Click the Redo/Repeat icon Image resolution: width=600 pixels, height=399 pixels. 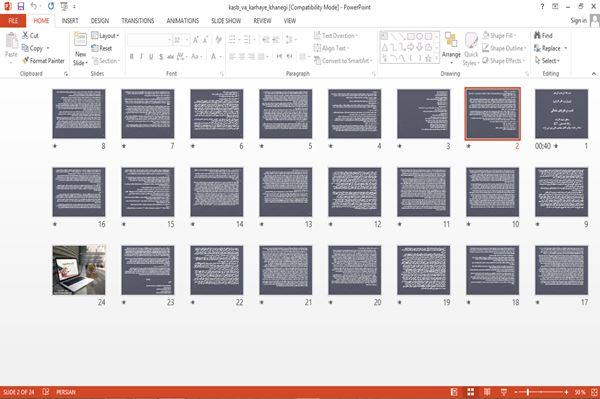pos(51,6)
